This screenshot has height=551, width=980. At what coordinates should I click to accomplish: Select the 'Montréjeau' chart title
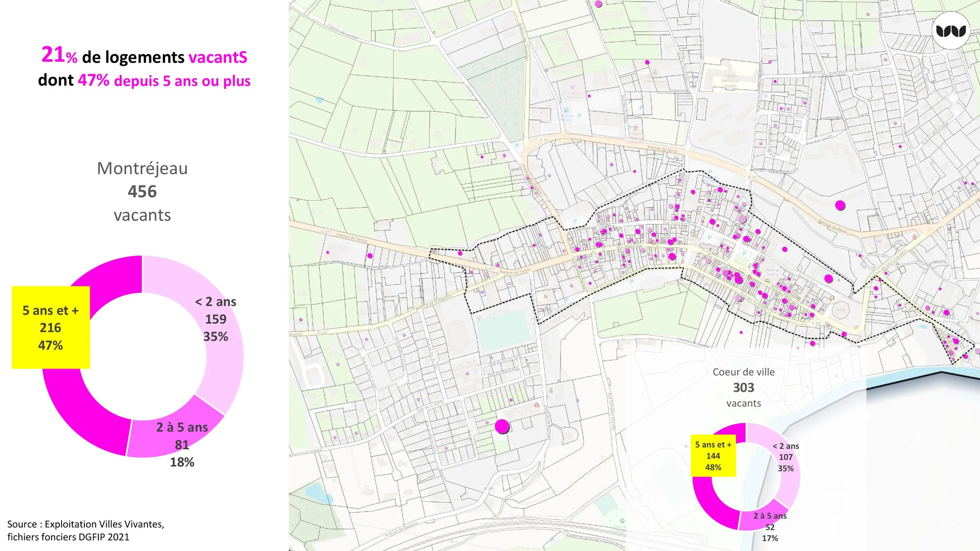coord(142,168)
